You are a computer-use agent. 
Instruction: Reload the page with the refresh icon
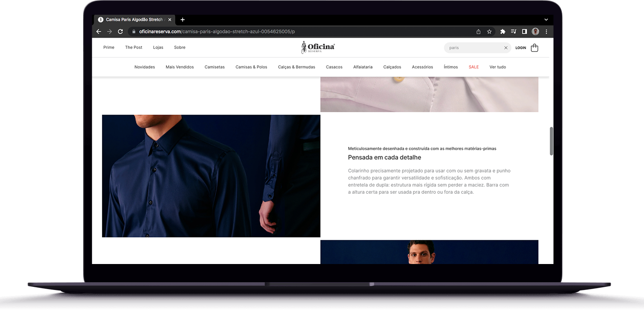(120, 31)
